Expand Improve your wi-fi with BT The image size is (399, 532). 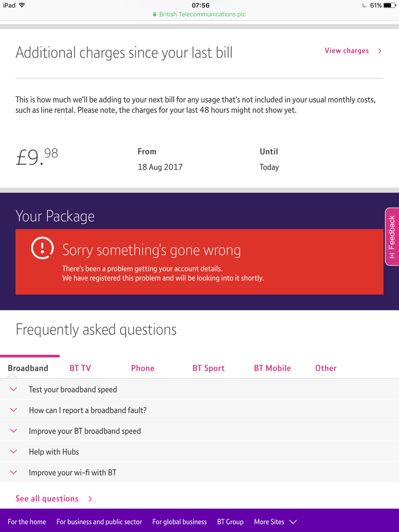tap(199, 472)
